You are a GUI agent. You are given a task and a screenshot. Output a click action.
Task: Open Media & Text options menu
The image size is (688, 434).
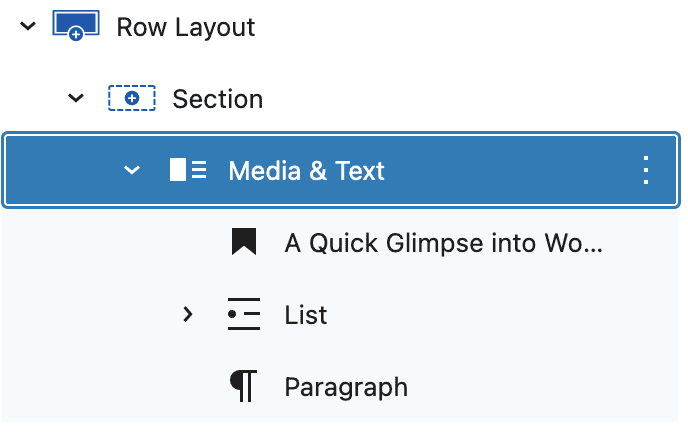coord(645,170)
